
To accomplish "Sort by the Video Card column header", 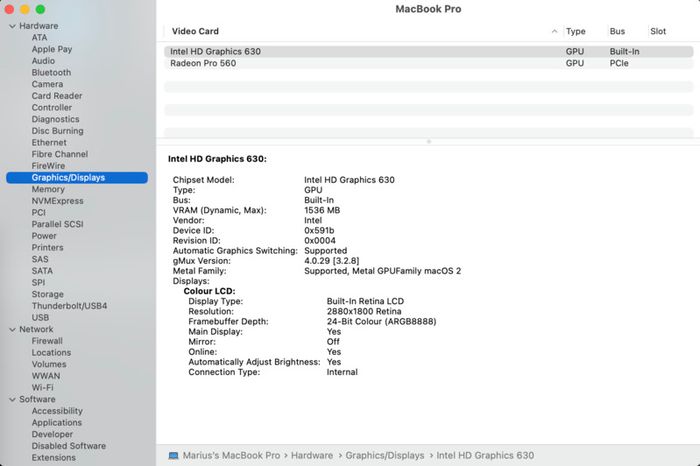I will click(x=195, y=31).
